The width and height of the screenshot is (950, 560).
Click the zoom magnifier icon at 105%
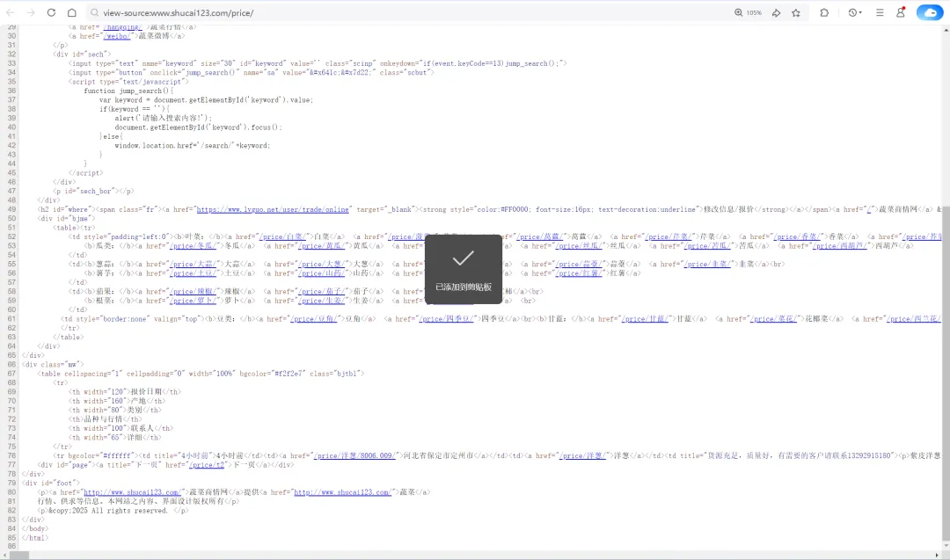739,12
